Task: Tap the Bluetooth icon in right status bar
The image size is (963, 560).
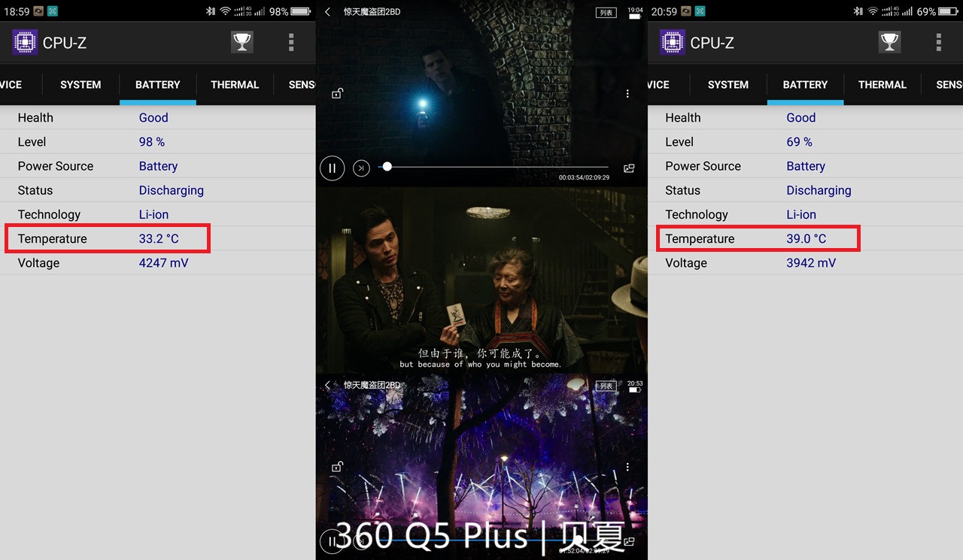Action: (858, 11)
